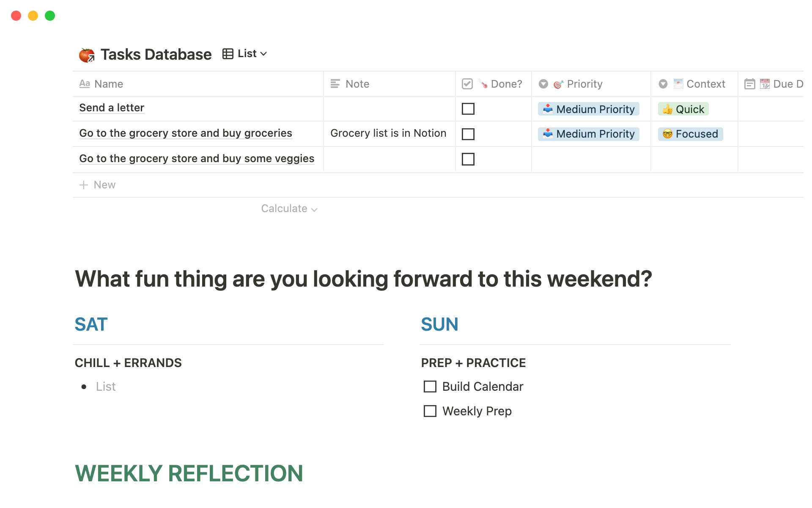Tick the Weekly Prep checkbox
This screenshot has width=812, height=508.
tap(430, 411)
